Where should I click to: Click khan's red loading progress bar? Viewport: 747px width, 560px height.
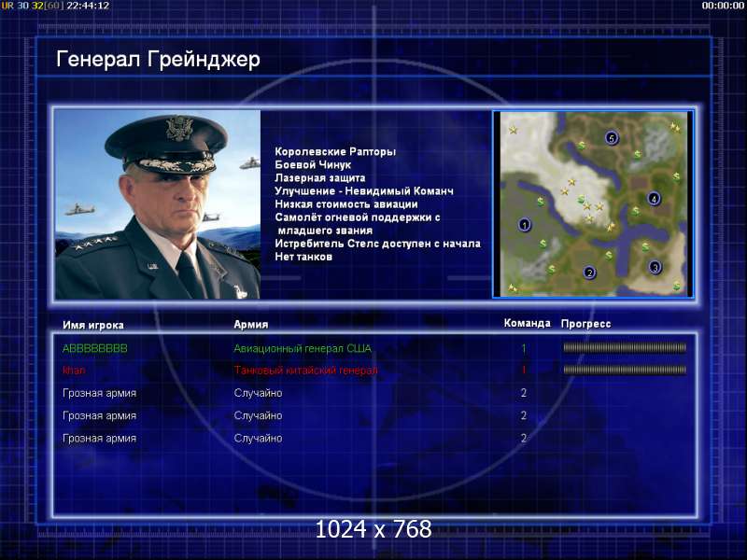tap(625, 370)
